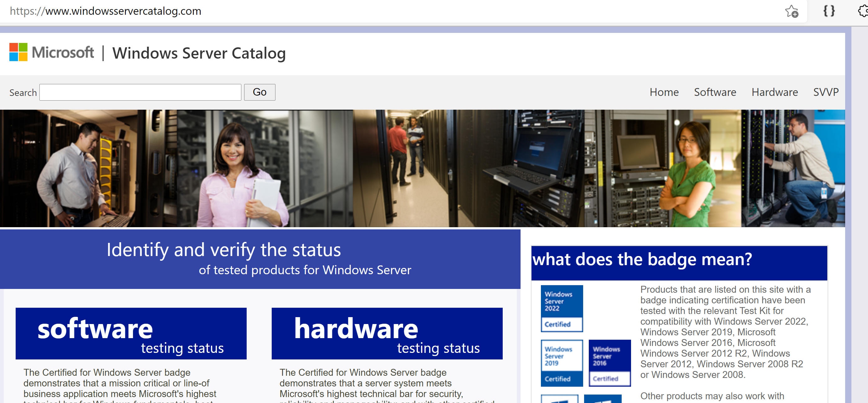Click the Windows Server 2019 Certified badge
Image resolution: width=868 pixels, height=403 pixels.
[x=562, y=363]
